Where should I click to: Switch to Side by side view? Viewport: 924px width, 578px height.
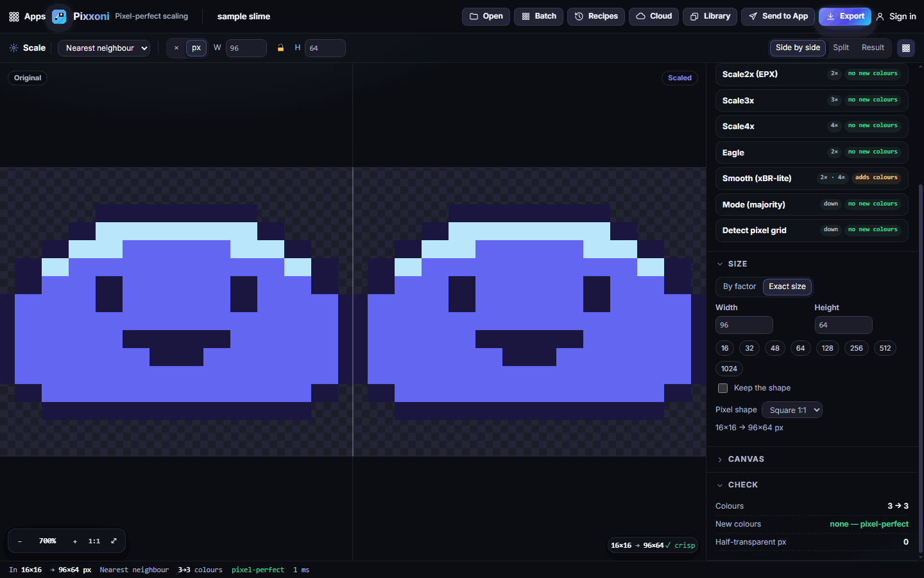point(798,48)
